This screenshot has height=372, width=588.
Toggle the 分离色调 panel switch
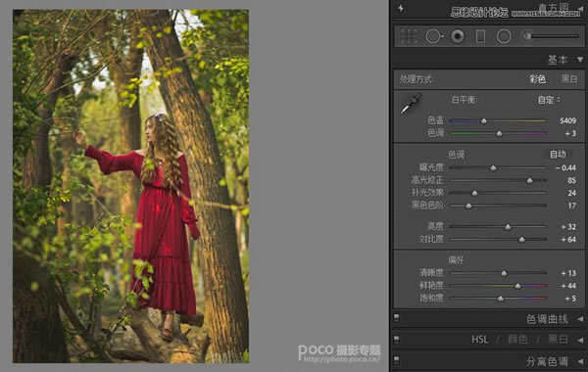click(x=396, y=360)
